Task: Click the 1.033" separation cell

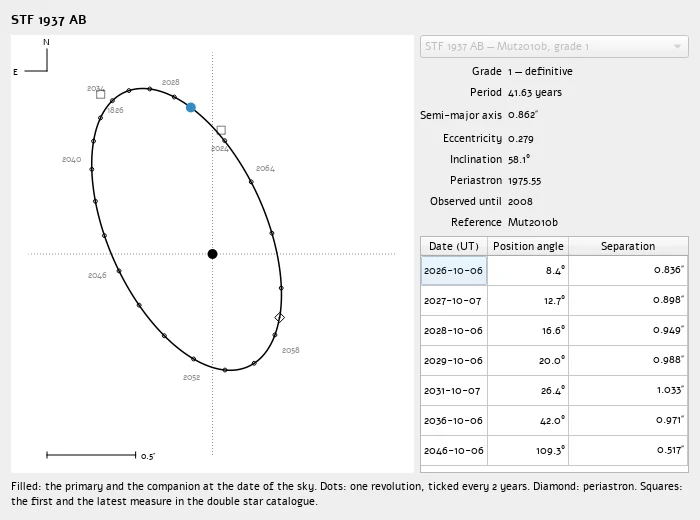Action: tap(628, 391)
